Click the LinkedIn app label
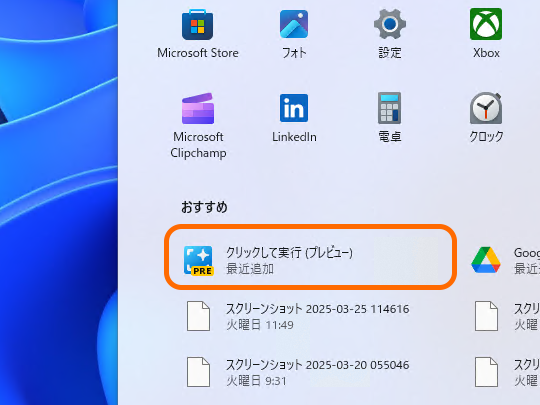Image resolution: width=540 pixels, height=405 pixels. click(x=294, y=137)
